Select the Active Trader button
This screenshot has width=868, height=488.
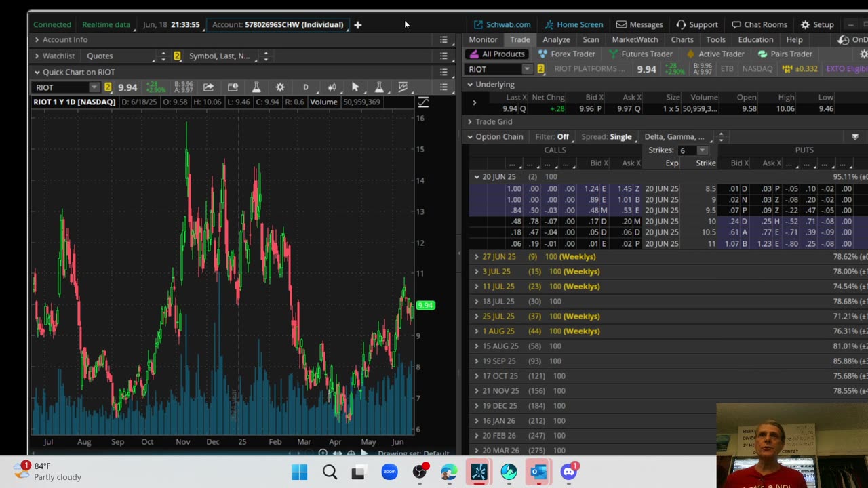tap(715, 54)
